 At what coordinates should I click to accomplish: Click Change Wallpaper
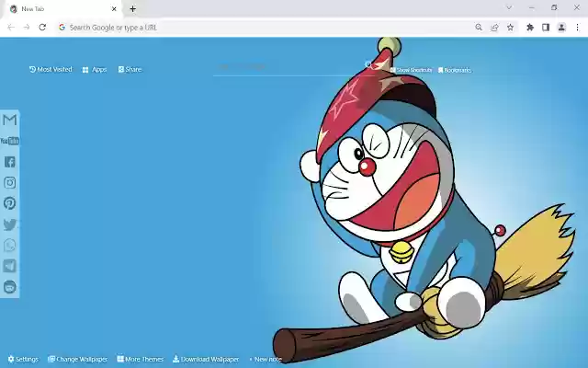pos(77,359)
